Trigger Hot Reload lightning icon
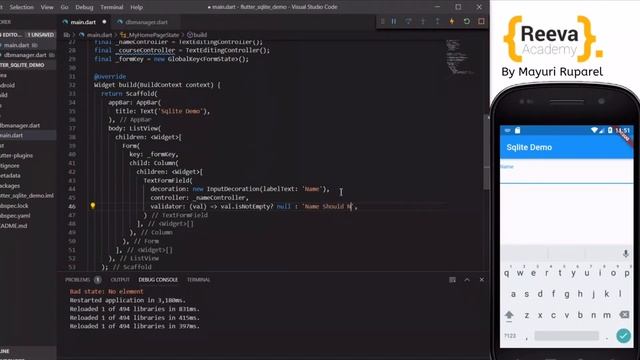Screen dimensions: 640x360 point(452,21)
